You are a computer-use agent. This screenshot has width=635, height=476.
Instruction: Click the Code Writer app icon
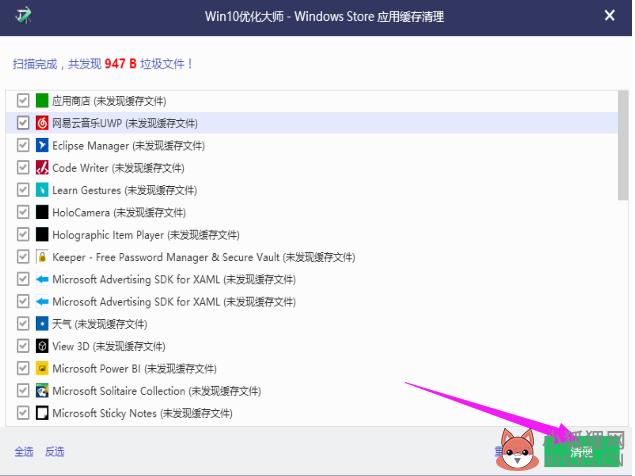(42, 167)
